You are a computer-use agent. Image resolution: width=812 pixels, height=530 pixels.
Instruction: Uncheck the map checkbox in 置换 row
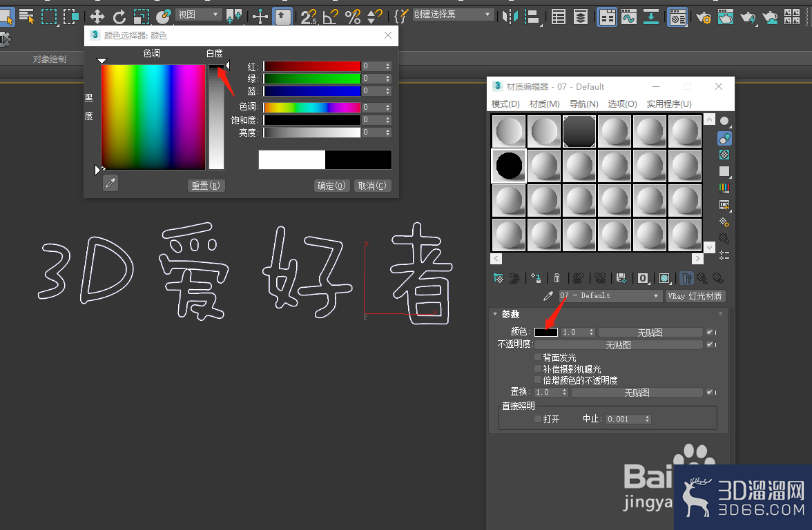point(710,392)
